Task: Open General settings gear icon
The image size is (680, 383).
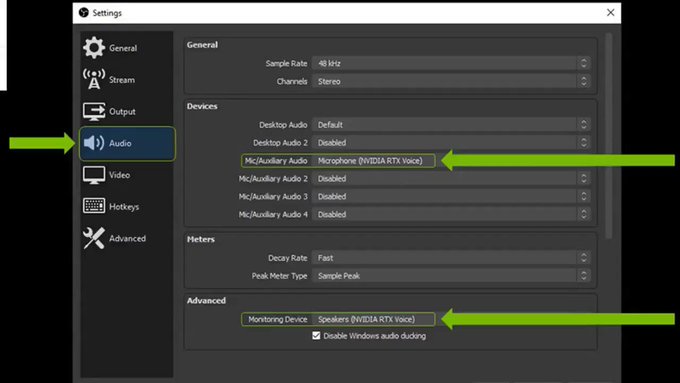Action: [x=94, y=48]
